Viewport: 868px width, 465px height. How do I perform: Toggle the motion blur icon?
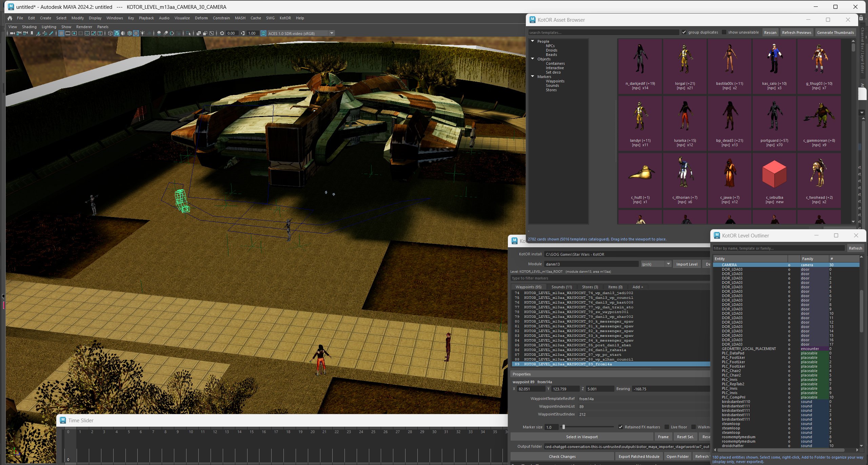click(x=165, y=33)
